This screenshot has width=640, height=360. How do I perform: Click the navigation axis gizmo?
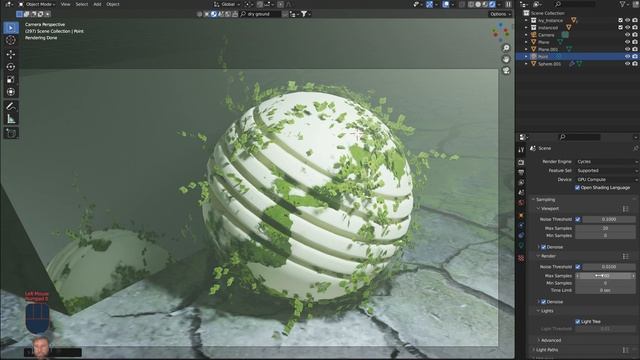click(x=501, y=32)
